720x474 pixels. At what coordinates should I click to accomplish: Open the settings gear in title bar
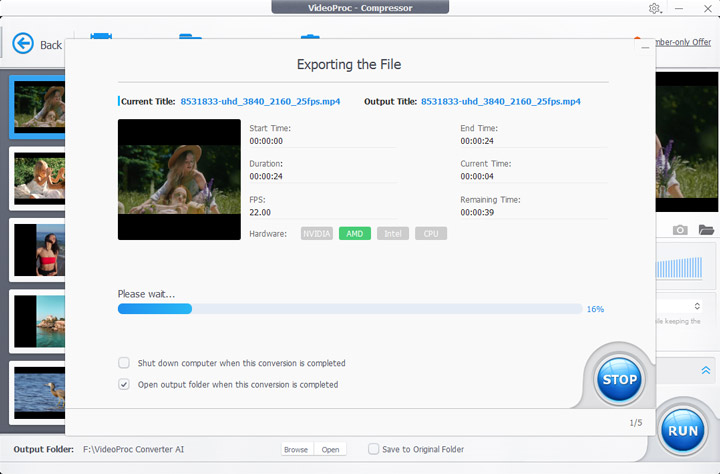pyautogui.click(x=654, y=8)
